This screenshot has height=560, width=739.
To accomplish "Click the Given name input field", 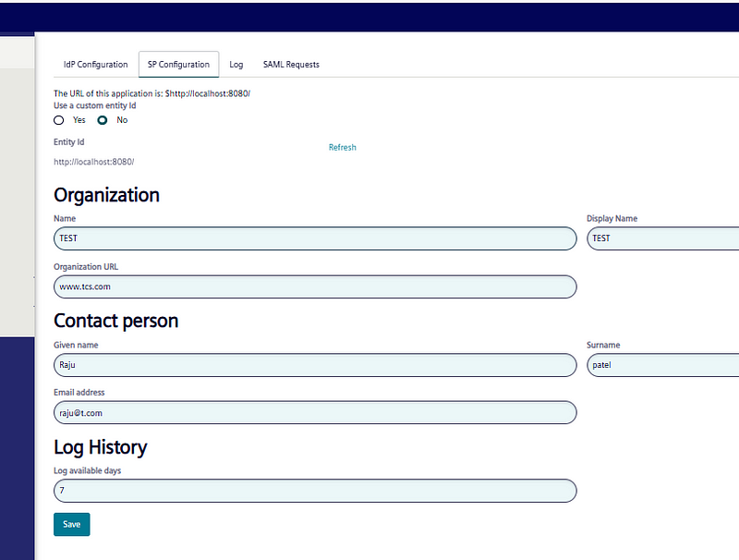I will point(315,365).
